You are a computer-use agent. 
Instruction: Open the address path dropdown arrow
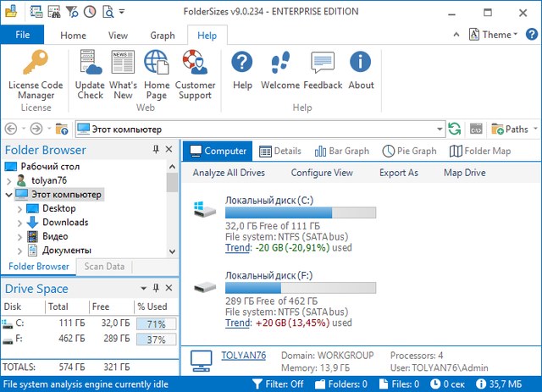pos(439,130)
